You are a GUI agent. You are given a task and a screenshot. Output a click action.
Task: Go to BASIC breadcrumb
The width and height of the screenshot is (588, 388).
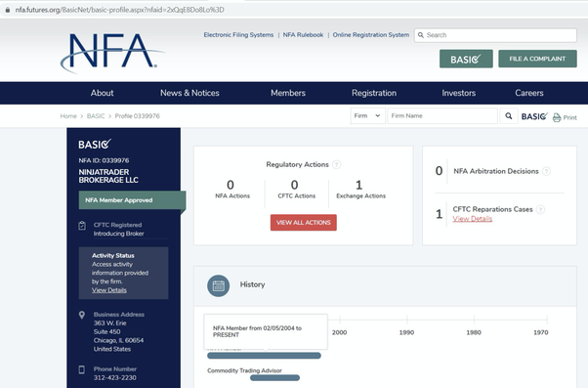[96, 116]
